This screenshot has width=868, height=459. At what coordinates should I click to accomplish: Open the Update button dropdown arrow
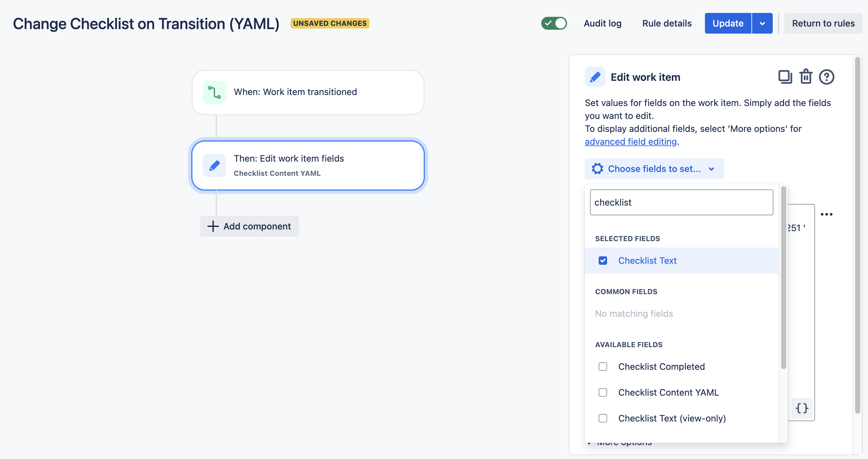762,23
